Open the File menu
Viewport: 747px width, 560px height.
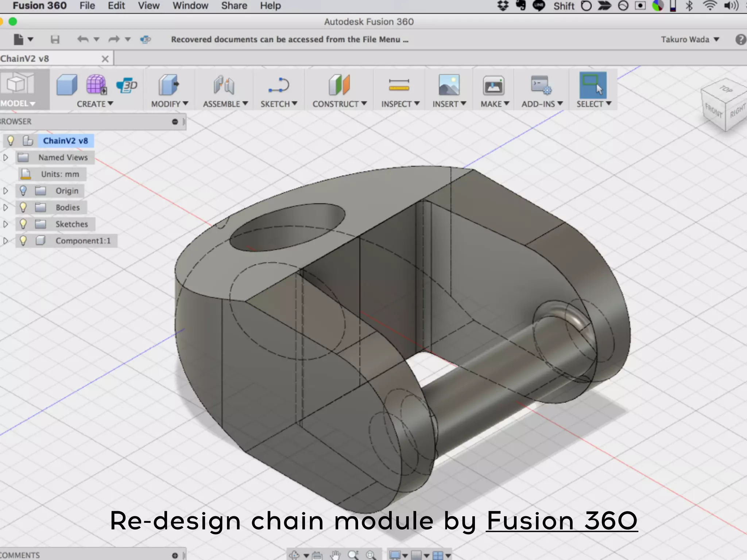coord(87,6)
